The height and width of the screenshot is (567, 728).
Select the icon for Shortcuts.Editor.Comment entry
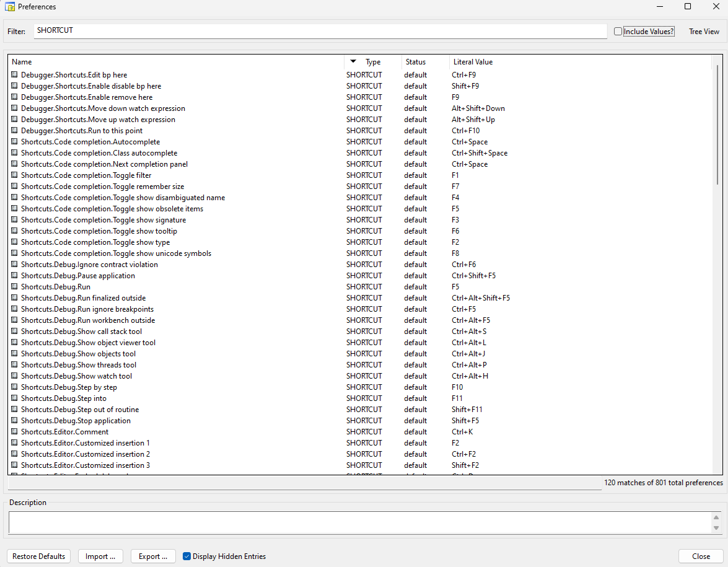point(15,432)
